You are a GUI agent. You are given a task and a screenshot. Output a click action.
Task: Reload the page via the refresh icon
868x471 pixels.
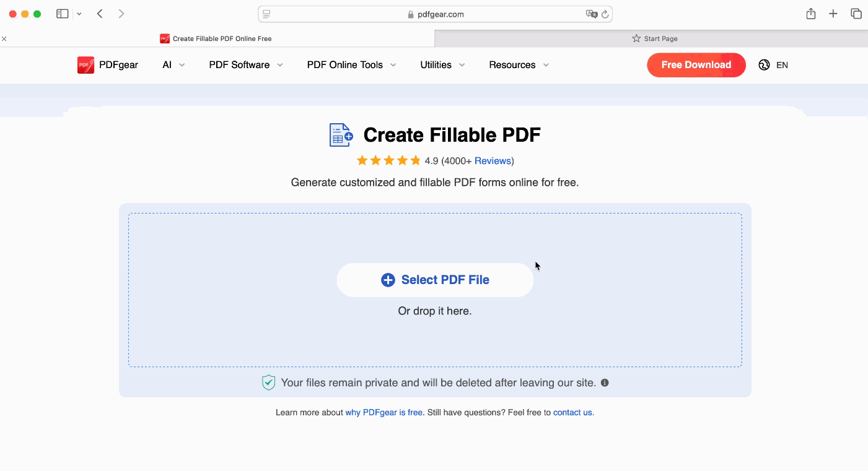tap(604, 14)
